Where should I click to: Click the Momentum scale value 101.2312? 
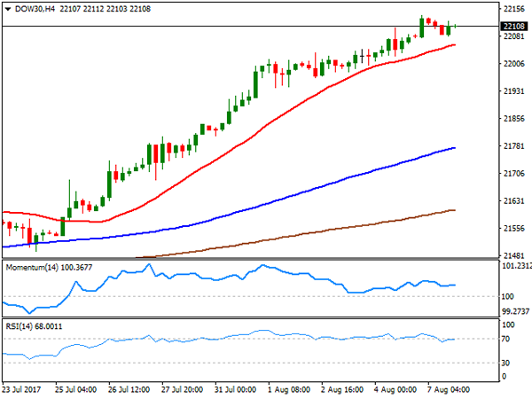[x=516, y=266]
